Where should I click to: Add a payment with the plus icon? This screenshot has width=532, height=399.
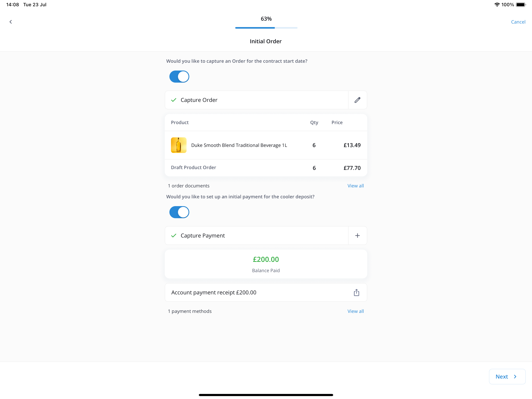(x=357, y=235)
